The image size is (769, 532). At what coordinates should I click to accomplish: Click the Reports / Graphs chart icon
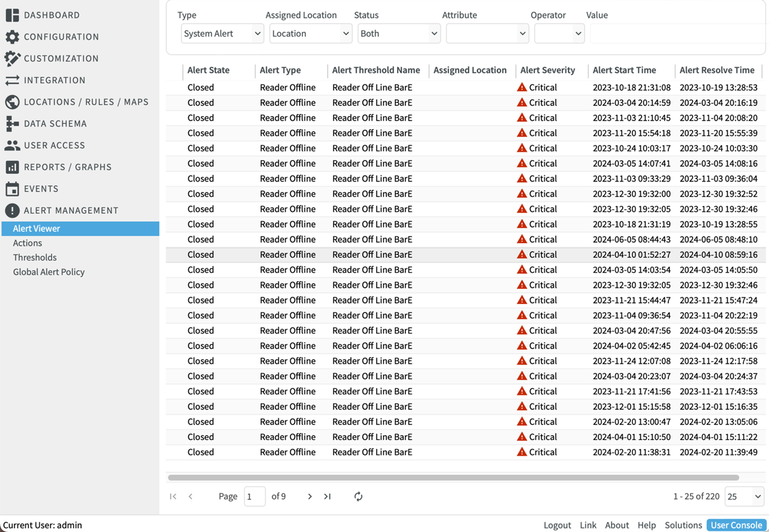[12, 167]
